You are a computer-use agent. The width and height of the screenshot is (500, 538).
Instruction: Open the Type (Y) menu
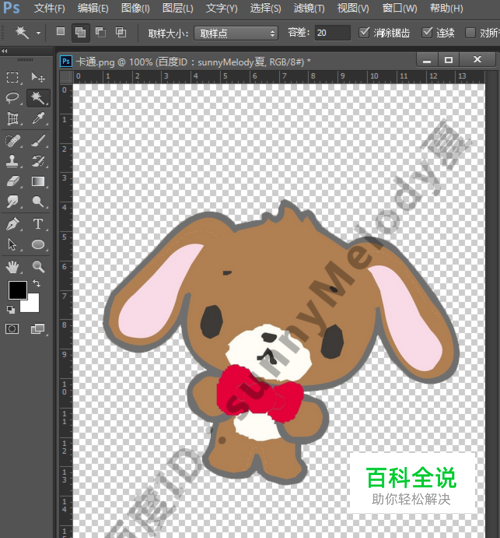click(x=222, y=8)
